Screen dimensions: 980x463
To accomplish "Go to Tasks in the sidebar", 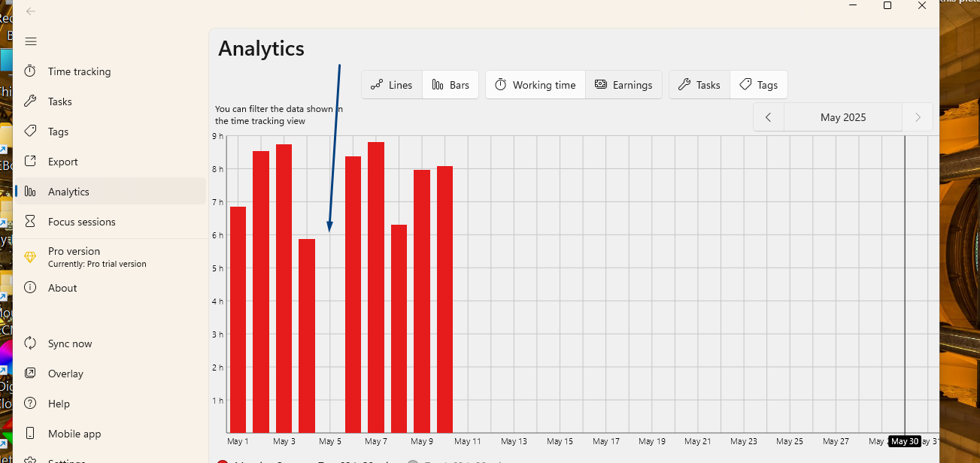I will coord(60,101).
